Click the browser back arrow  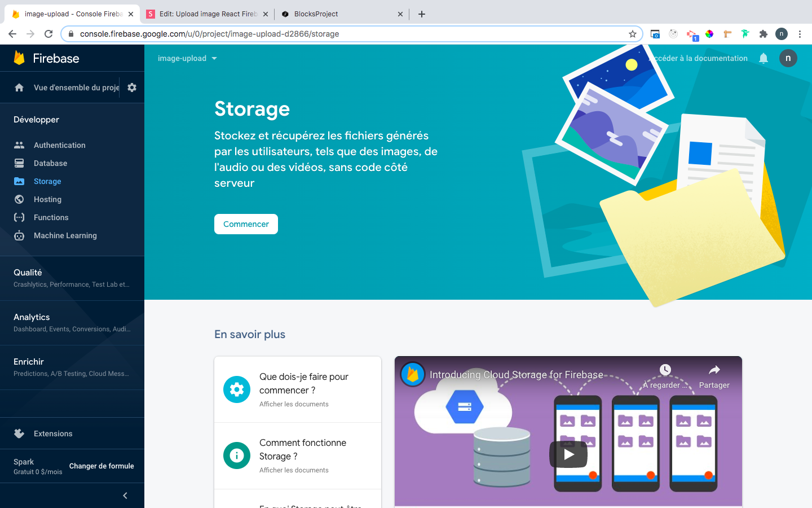tap(12, 34)
